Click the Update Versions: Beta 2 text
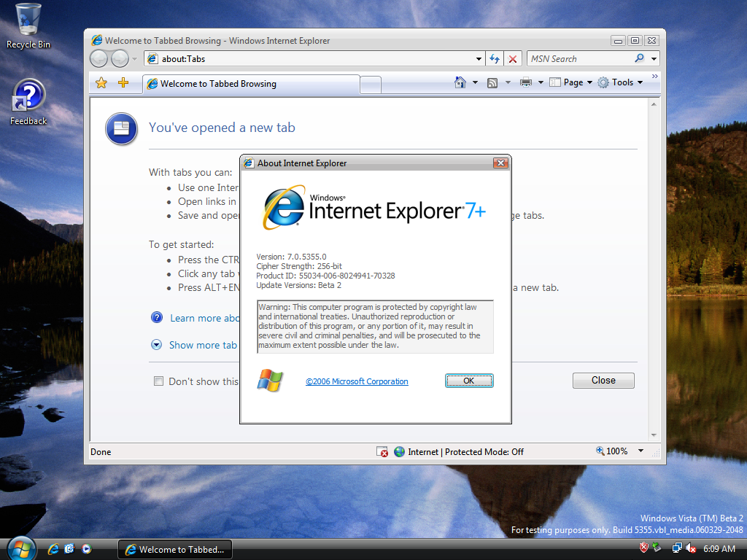This screenshot has height=560, width=747. point(298,285)
